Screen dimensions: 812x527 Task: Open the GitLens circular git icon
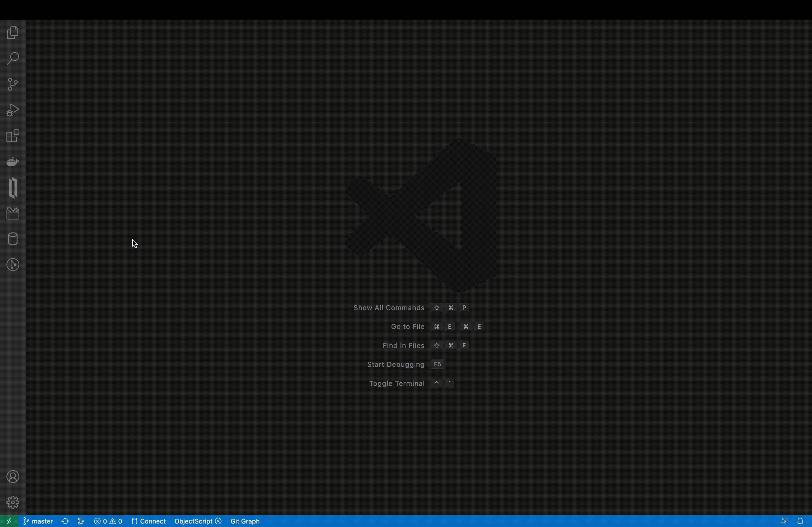[x=13, y=265]
